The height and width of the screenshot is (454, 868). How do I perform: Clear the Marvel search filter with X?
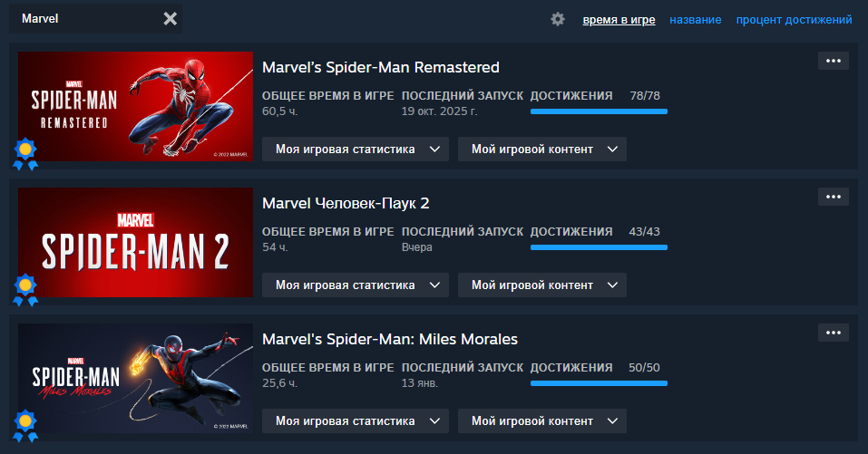pyautogui.click(x=170, y=19)
